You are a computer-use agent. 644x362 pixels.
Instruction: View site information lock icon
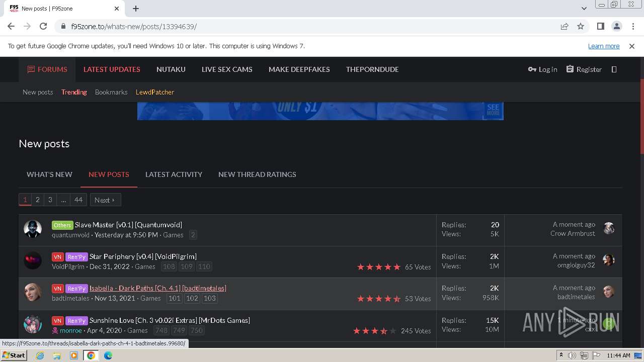point(63,26)
